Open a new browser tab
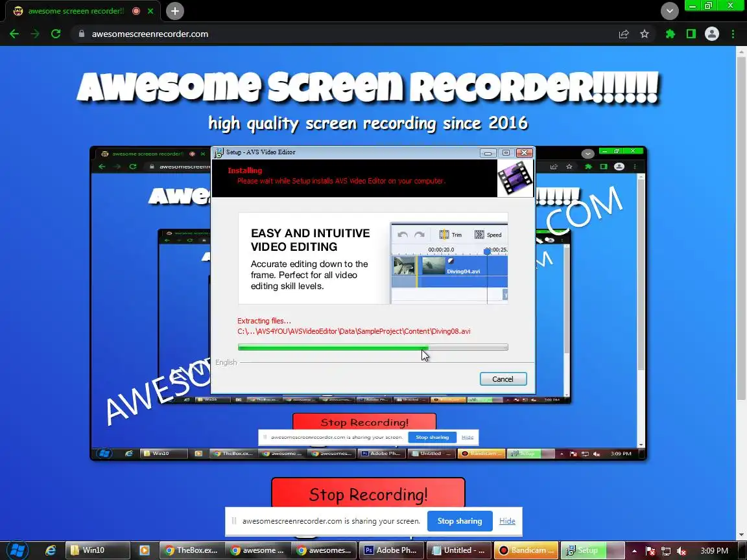This screenshot has width=747, height=560. pyautogui.click(x=175, y=11)
